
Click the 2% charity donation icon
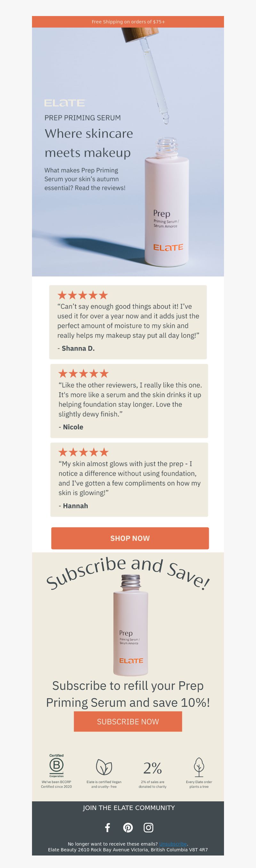(152, 768)
